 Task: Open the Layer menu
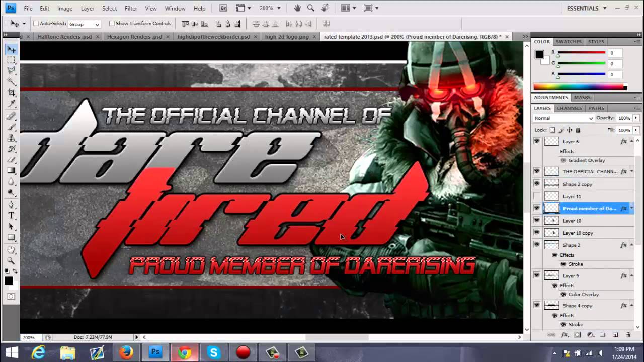(88, 9)
